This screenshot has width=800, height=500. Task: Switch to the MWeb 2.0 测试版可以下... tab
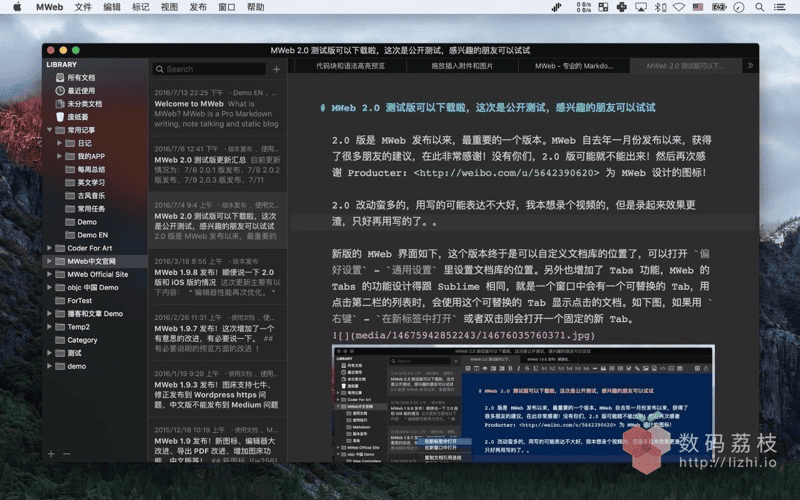pos(686,66)
